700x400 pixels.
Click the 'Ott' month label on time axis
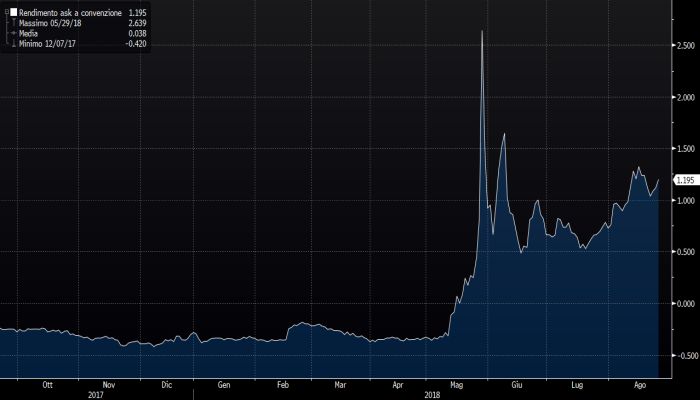46,383
